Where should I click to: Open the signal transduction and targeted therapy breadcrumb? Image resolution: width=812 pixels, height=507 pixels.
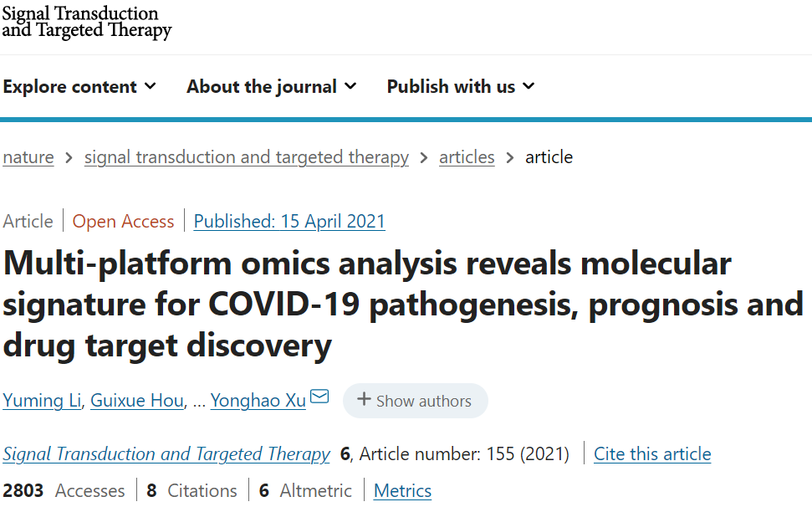pos(247,157)
